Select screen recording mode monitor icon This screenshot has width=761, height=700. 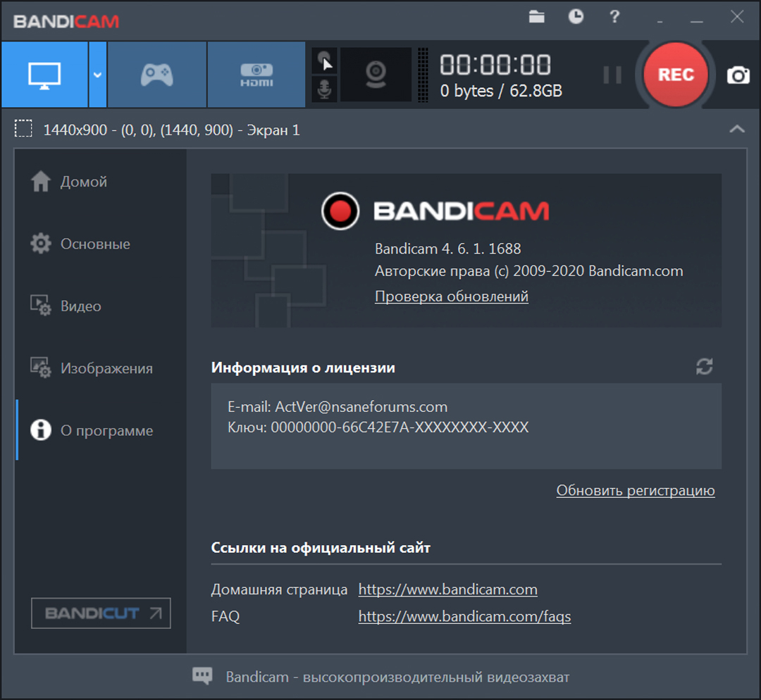tap(44, 75)
